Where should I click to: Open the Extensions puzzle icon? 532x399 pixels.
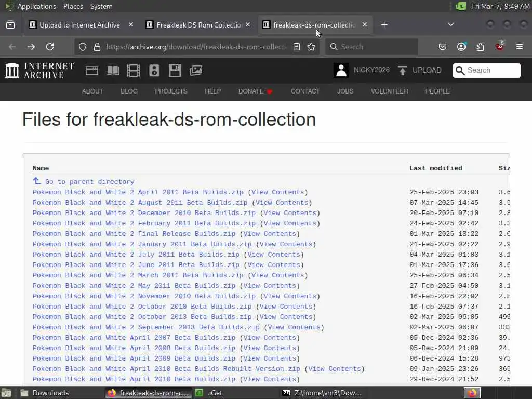click(480, 47)
